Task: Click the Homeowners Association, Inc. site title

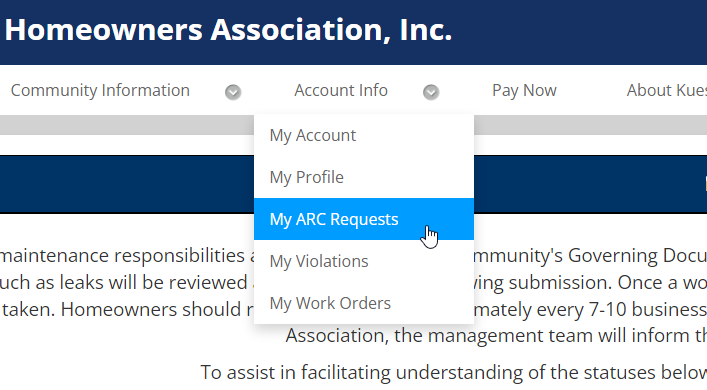Action: pyautogui.click(x=228, y=30)
